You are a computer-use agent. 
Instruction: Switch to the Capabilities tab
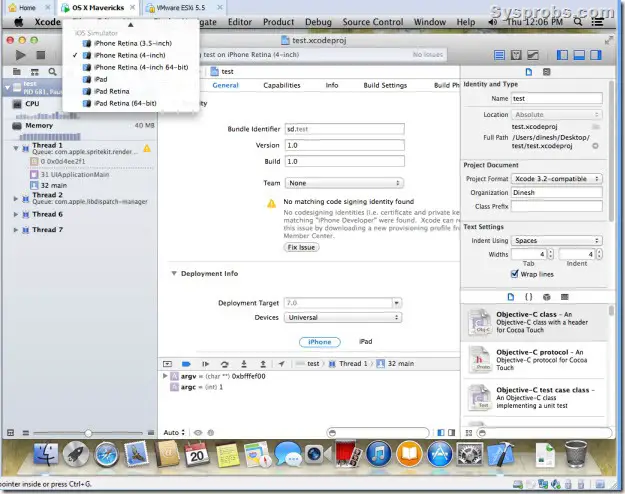click(281, 85)
